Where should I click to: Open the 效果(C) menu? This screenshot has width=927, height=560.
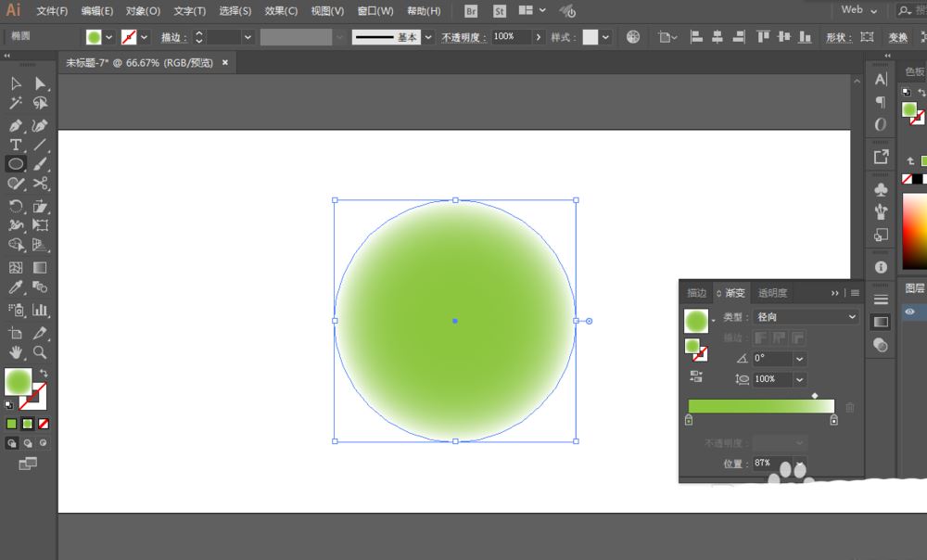coord(281,11)
